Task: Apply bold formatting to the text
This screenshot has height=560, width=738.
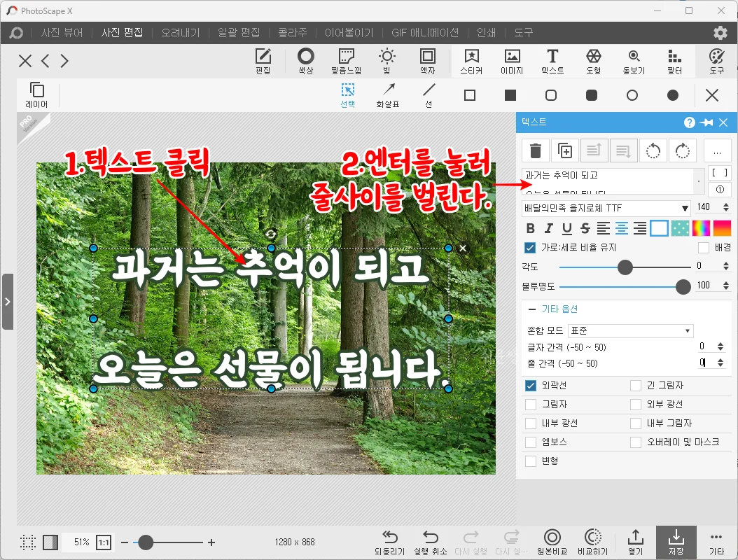Action: pyautogui.click(x=531, y=227)
